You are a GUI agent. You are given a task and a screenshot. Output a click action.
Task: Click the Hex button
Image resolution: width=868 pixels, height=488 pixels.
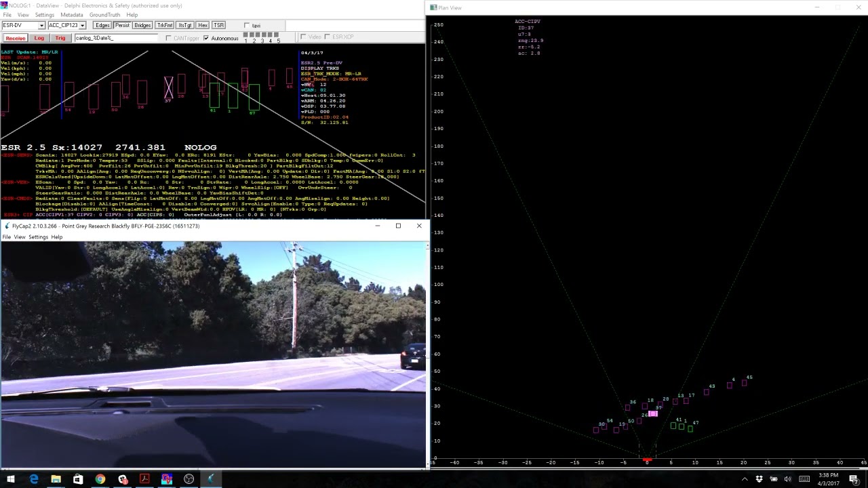(203, 25)
